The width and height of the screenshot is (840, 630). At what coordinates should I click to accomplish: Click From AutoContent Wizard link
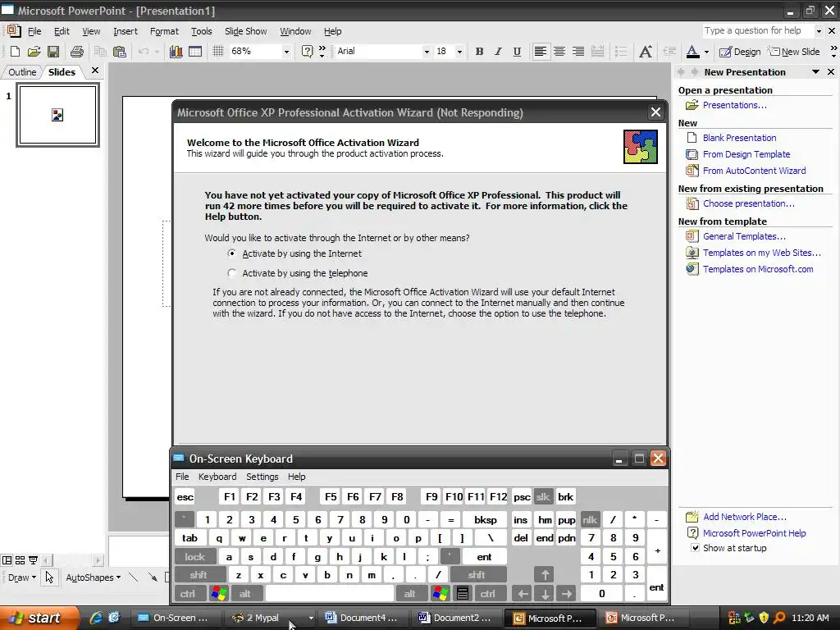tap(755, 171)
